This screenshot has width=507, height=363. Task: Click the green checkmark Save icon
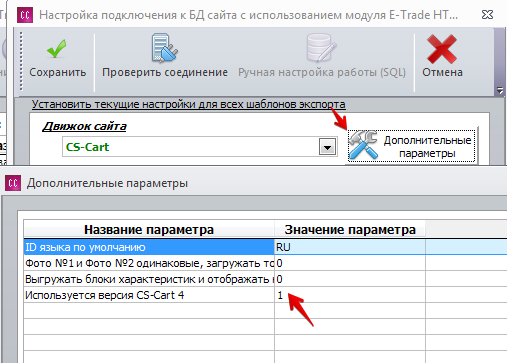pyautogui.click(x=57, y=49)
